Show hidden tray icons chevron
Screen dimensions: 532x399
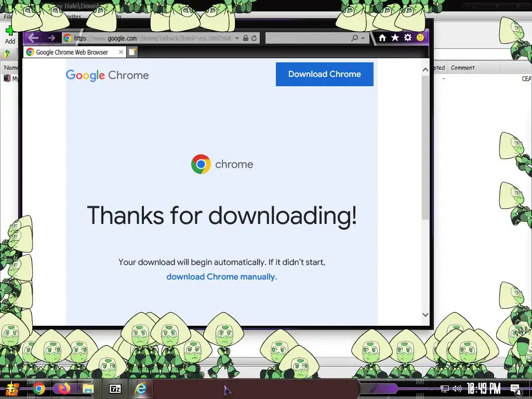[432, 389]
